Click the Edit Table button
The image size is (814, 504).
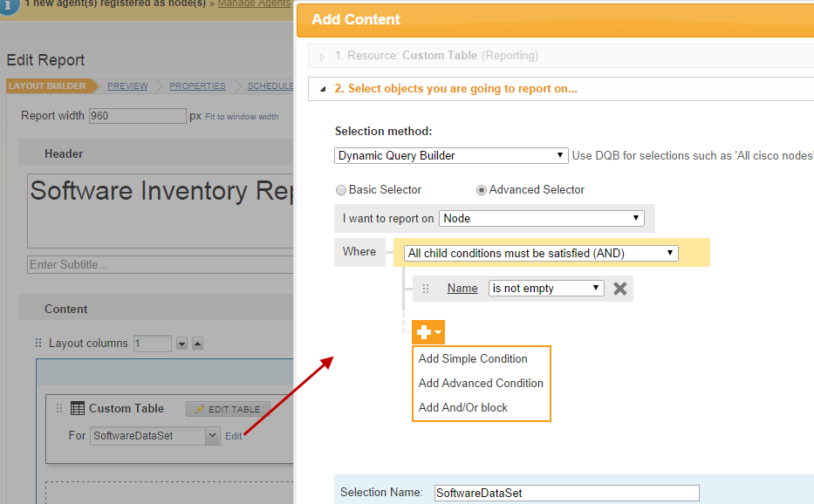pos(228,409)
